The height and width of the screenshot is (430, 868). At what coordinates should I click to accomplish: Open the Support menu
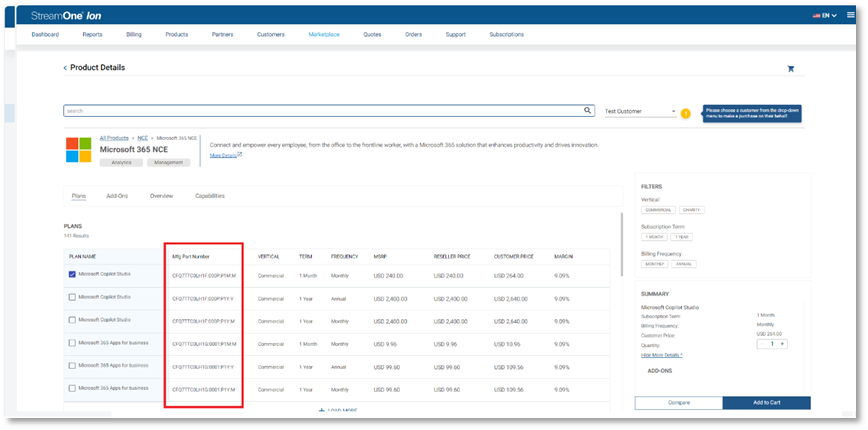pos(456,34)
